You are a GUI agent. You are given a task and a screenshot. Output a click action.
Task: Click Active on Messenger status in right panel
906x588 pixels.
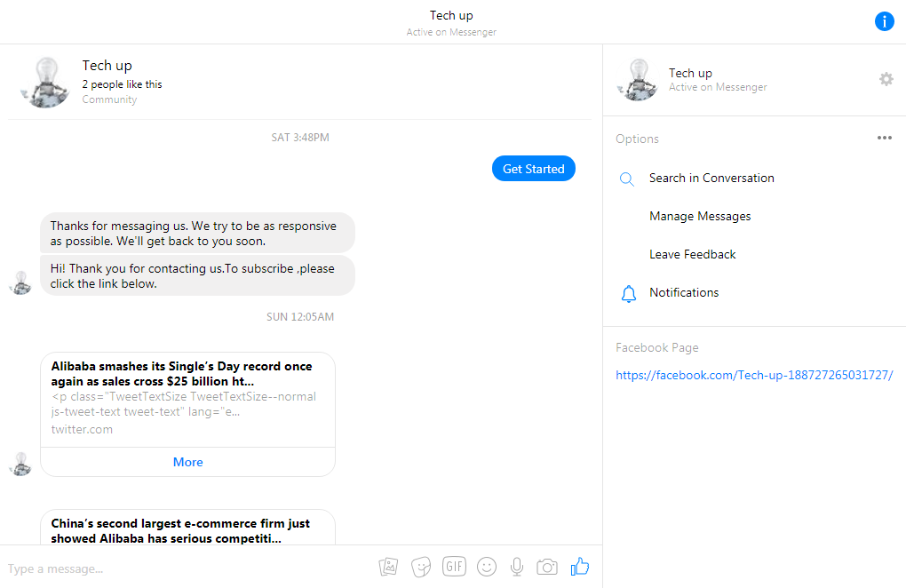[718, 87]
